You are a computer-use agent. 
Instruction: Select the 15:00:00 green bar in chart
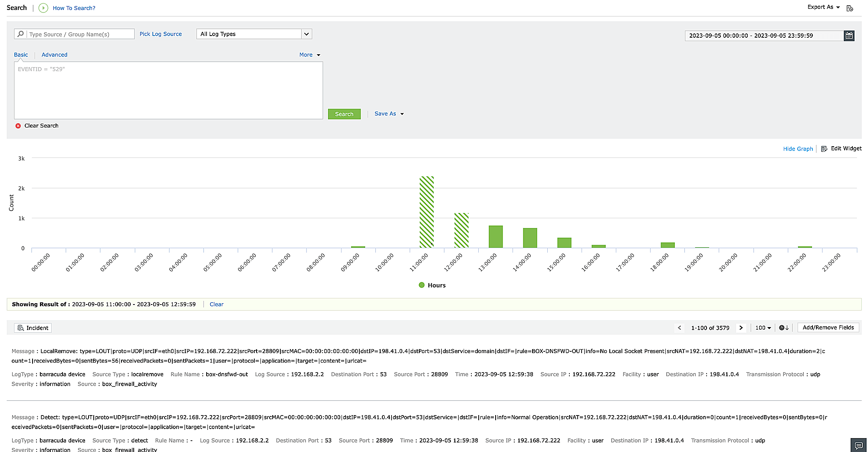click(x=564, y=243)
